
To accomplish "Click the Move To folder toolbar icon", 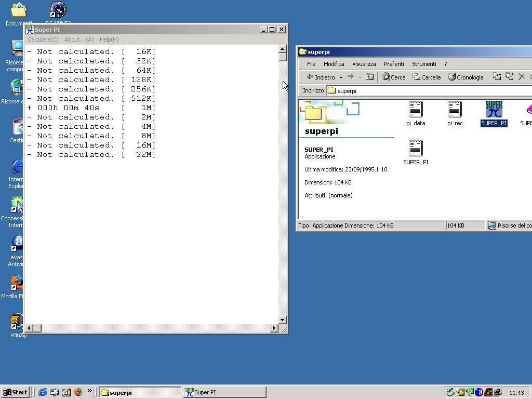I will [497, 77].
